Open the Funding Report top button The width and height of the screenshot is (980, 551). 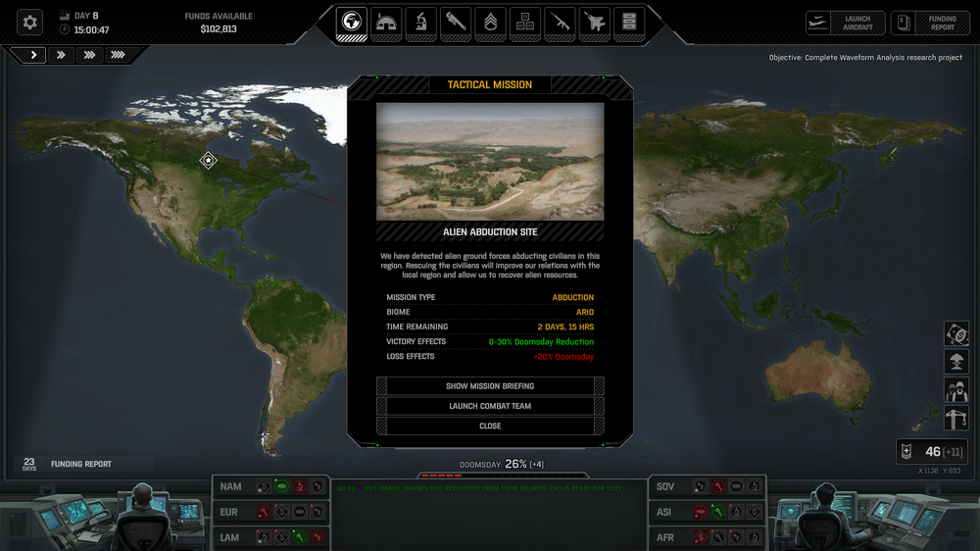(x=930, y=24)
